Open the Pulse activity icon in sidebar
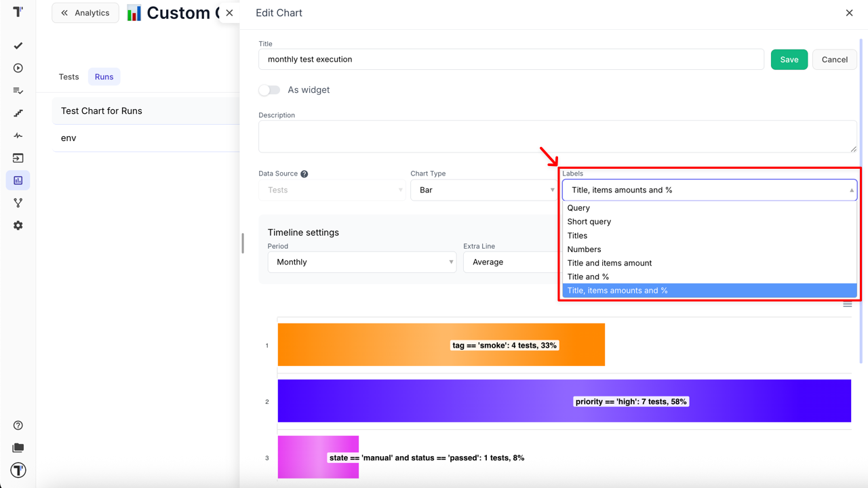This screenshot has width=868, height=488. 18,136
